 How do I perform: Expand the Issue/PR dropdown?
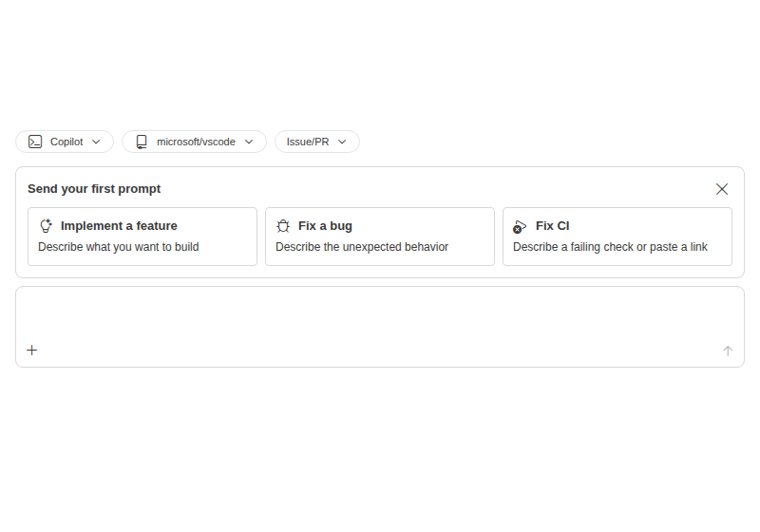tap(317, 142)
